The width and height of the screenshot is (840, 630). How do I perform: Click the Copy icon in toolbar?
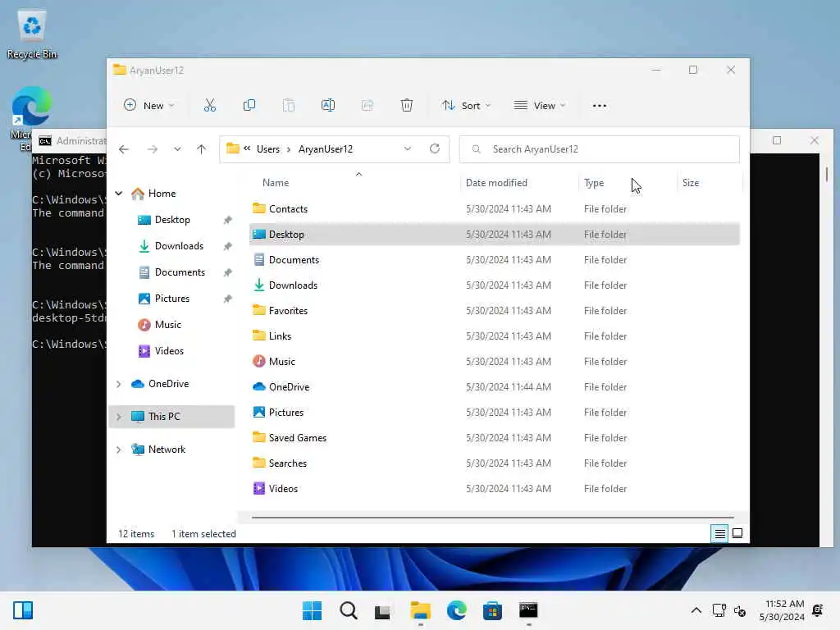pyautogui.click(x=249, y=106)
